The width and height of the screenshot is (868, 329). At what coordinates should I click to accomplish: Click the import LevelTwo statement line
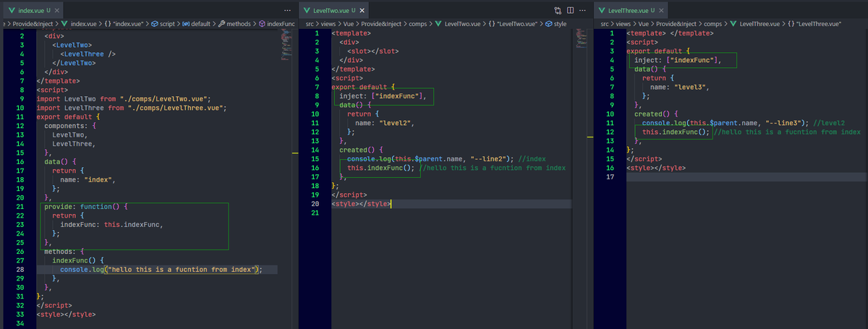(x=123, y=98)
